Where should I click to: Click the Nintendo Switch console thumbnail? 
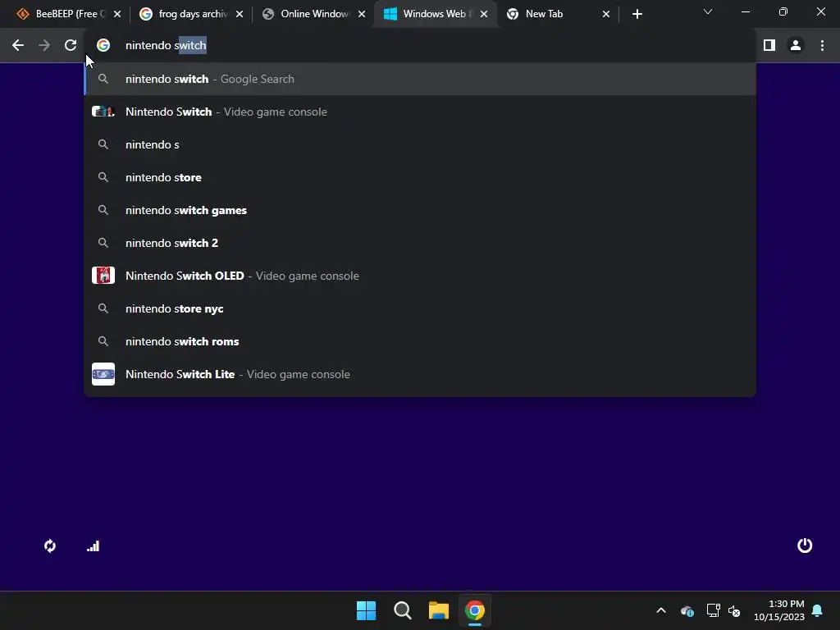[x=103, y=112]
